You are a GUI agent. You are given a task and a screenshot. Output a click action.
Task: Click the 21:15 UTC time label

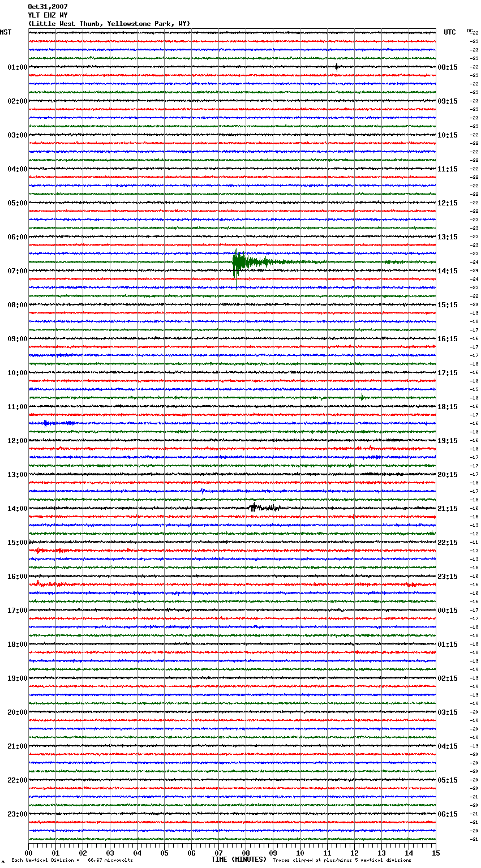(x=448, y=509)
